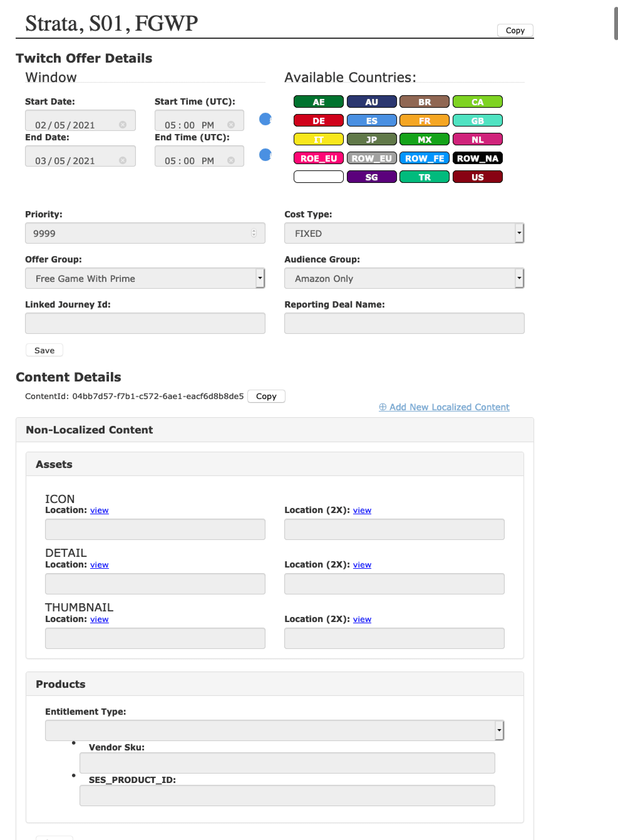The width and height of the screenshot is (618, 840).
Task: Select the SG country tag
Action: (x=372, y=177)
